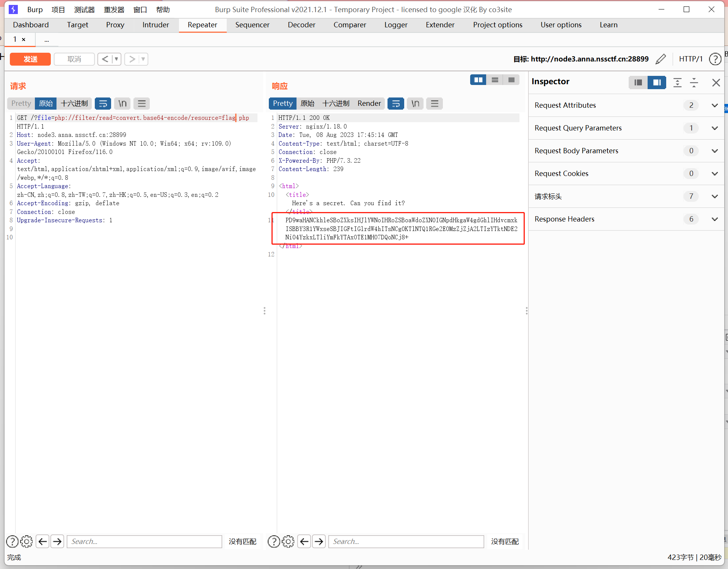Open the 项目 menu
The image size is (728, 569).
tap(58, 10)
